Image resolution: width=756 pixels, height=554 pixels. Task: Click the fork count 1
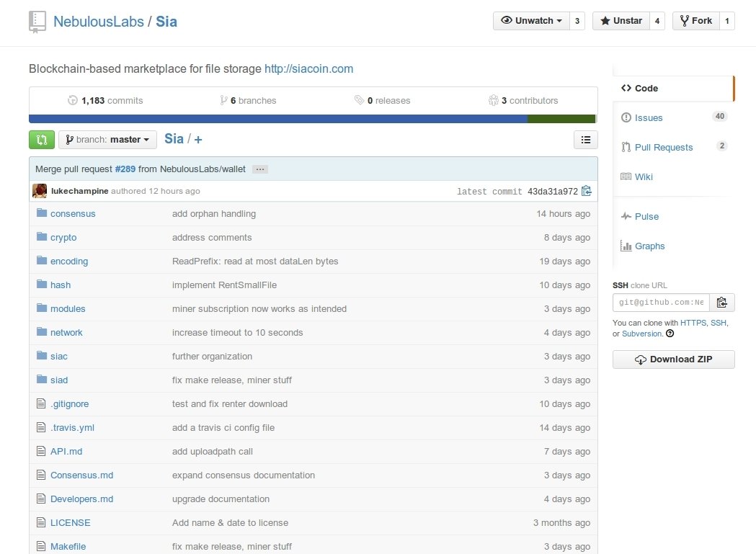tap(727, 21)
